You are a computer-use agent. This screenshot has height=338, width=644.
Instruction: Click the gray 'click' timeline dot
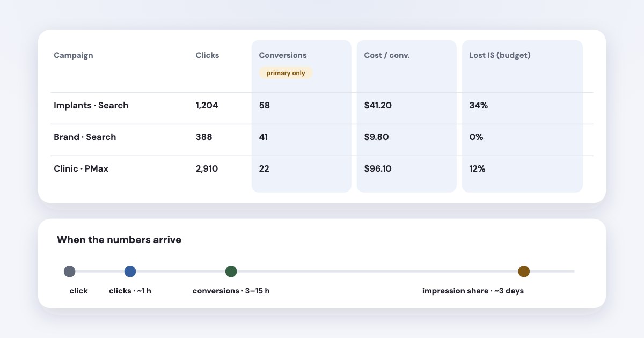click(70, 271)
